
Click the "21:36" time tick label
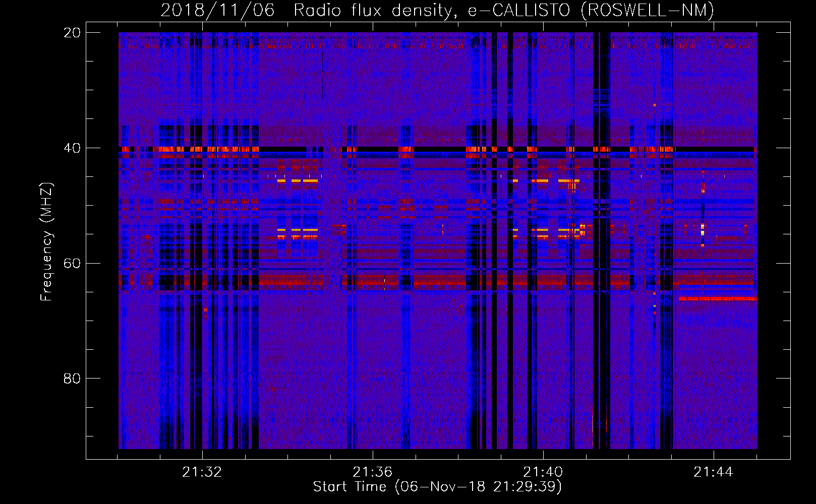(x=373, y=472)
